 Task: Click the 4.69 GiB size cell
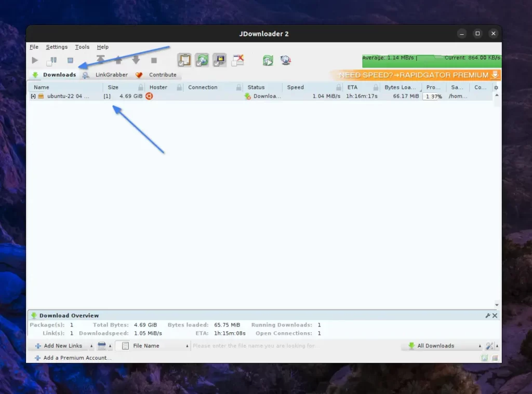[x=131, y=97]
